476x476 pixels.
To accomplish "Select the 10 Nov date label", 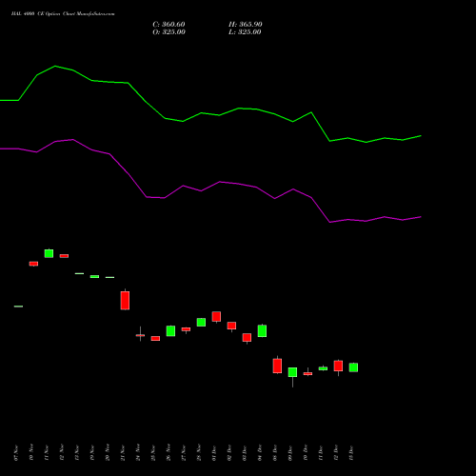I will [31, 453].
